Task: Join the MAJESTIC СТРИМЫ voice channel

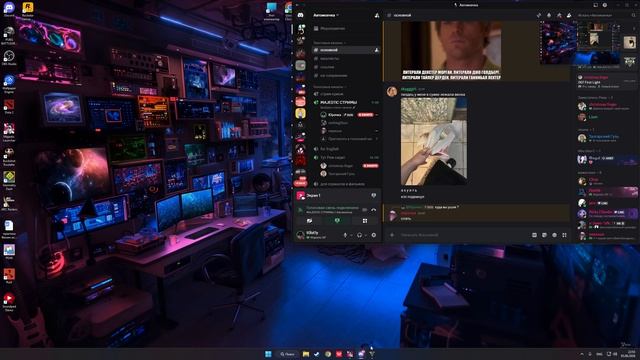Action: pos(338,102)
